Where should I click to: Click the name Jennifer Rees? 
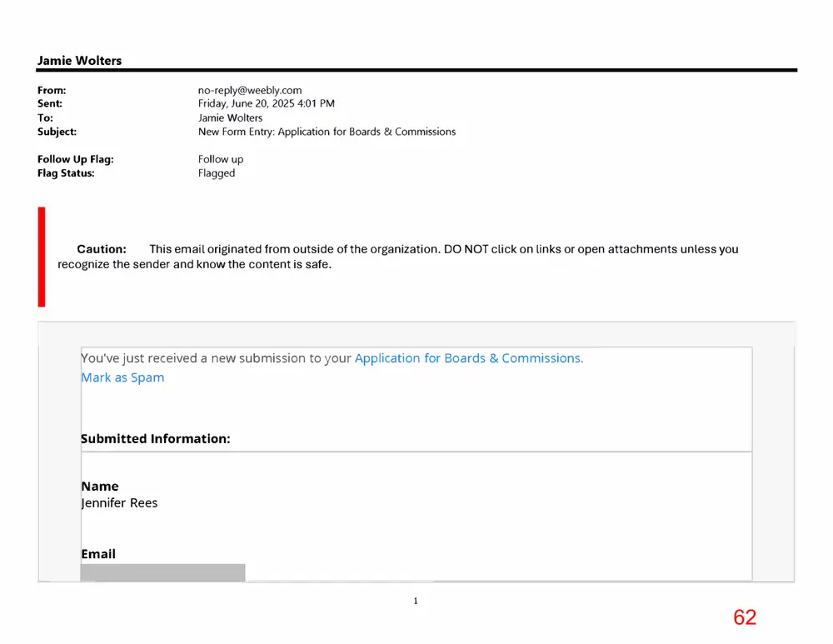(119, 502)
